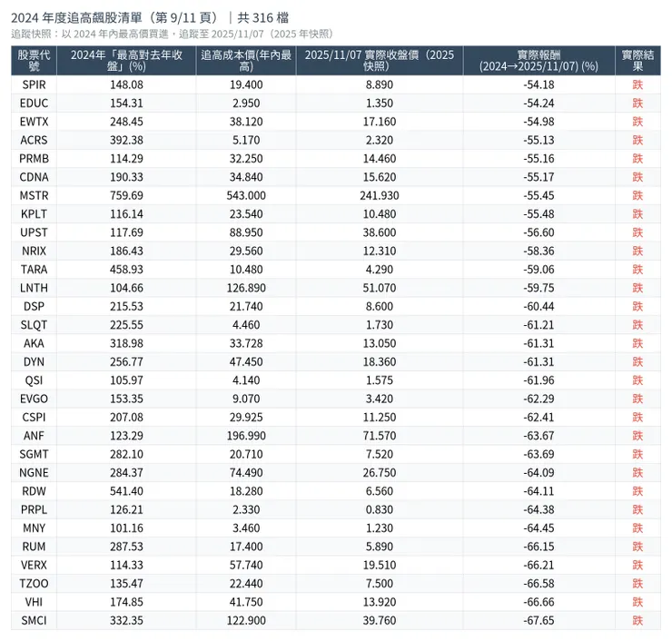Click MSTR's 241.930 closing price

click(x=380, y=195)
